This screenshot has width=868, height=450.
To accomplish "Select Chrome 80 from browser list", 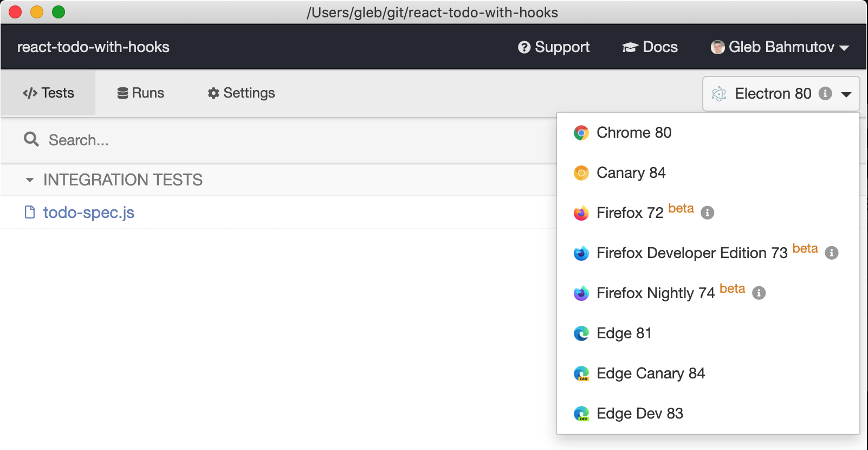I will tap(708, 133).
